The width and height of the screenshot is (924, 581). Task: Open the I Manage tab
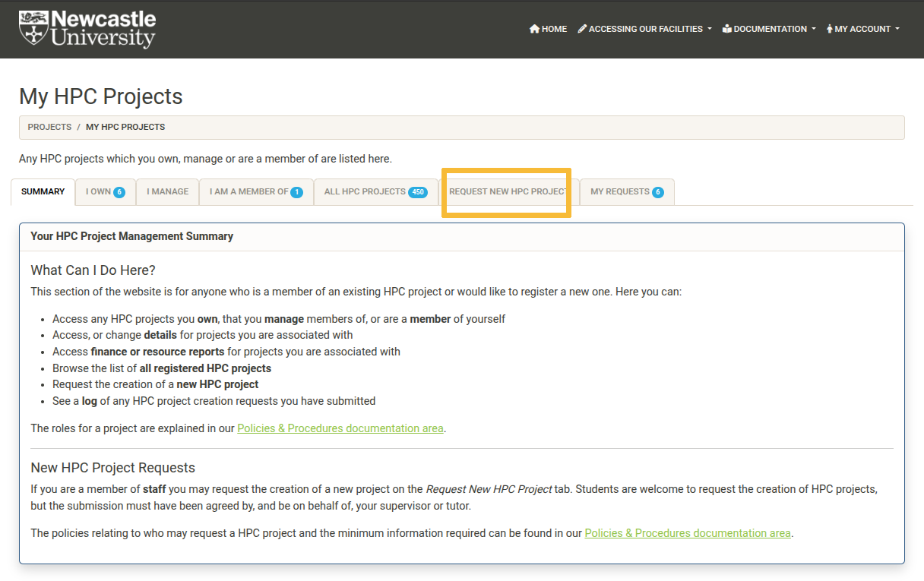coord(167,192)
